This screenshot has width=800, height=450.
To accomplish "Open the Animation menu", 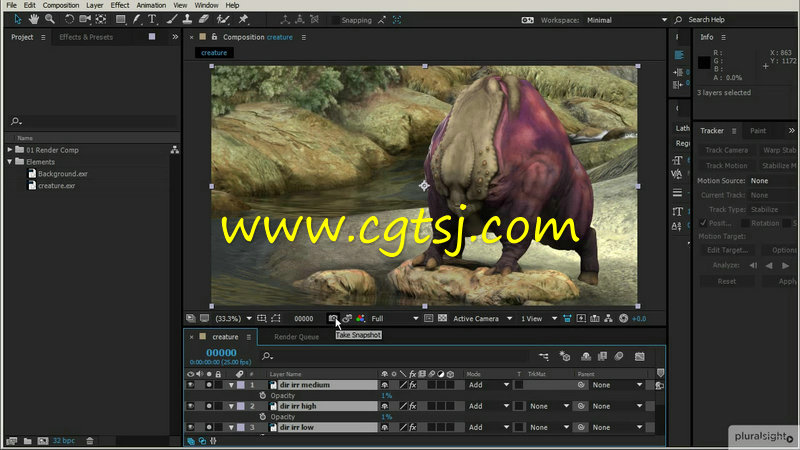I will 151,5.
